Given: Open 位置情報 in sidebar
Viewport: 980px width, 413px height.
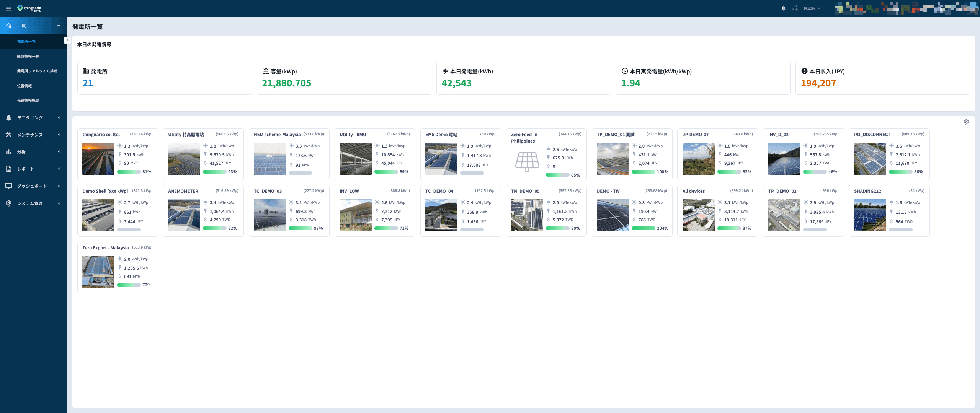Looking at the screenshot, I should coord(24,86).
